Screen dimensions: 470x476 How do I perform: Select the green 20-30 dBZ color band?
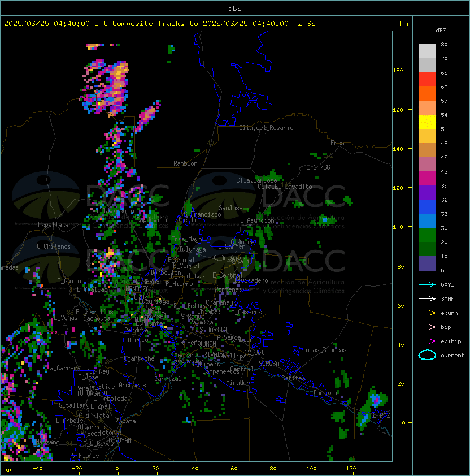tap(427, 235)
